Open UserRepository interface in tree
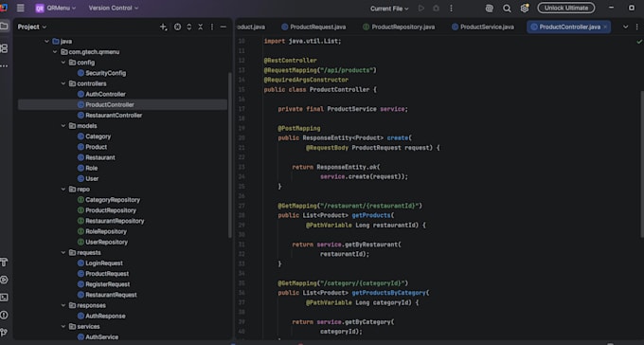This screenshot has width=644, height=345. point(106,243)
